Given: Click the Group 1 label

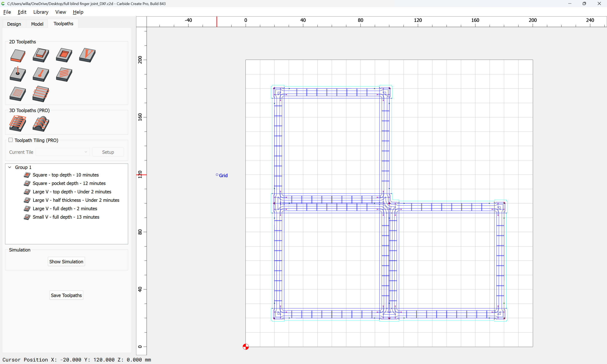Looking at the screenshot, I should 23,167.
